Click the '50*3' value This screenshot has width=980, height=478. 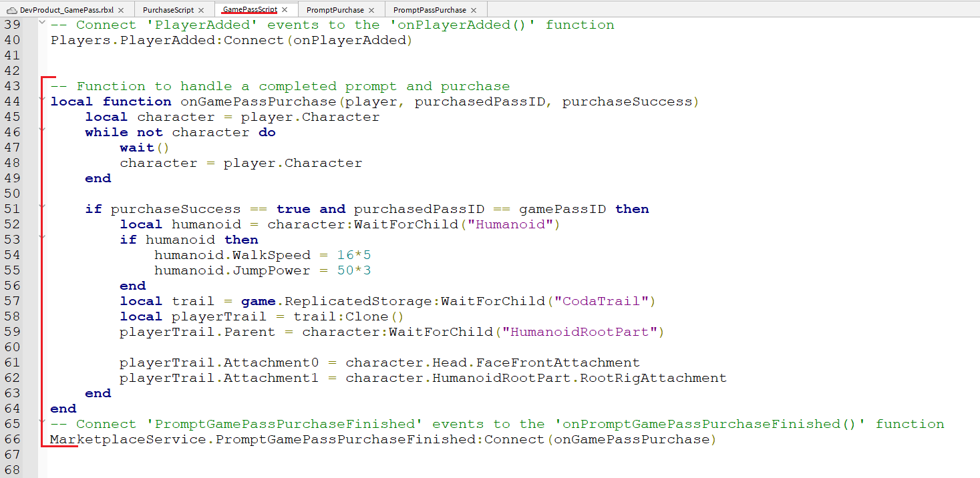pos(354,270)
